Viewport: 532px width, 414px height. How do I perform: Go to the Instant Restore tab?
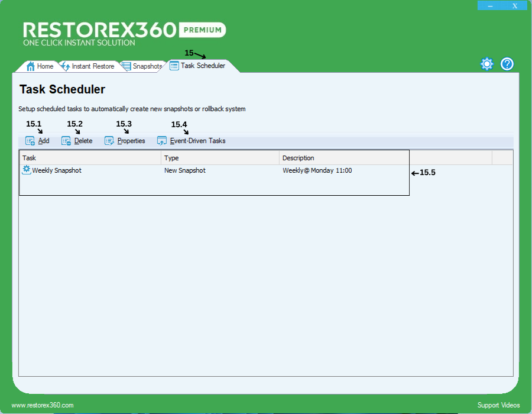87,66
